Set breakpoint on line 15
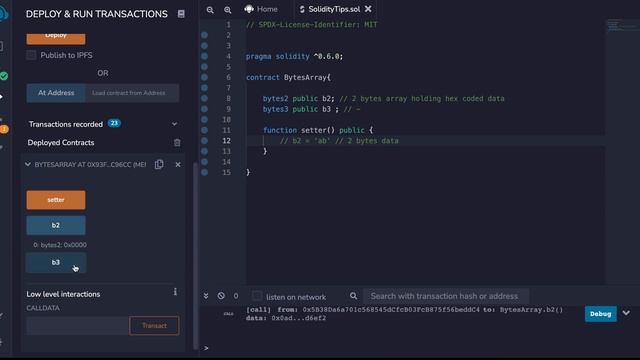Image resolution: width=640 pixels, height=360 pixels. point(204,172)
